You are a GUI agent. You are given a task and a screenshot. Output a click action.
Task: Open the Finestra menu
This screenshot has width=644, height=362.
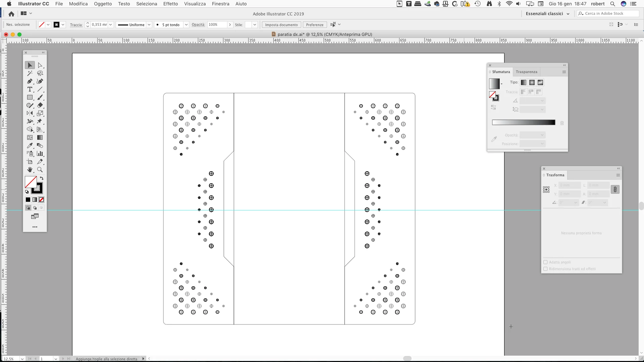coord(221,4)
